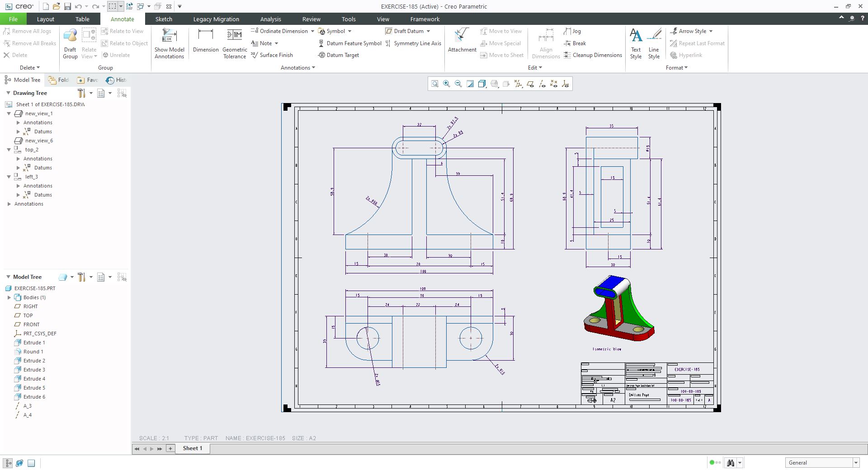Image resolution: width=868 pixels, height=470 pixels.
Task: Click the Refit view icon
Action: 434,84
